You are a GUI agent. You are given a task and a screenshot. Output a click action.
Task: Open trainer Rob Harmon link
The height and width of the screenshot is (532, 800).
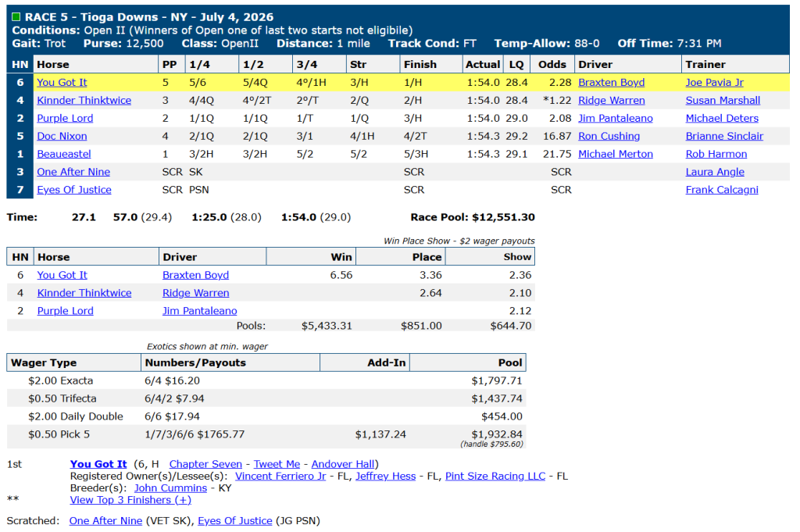[716, 154]
